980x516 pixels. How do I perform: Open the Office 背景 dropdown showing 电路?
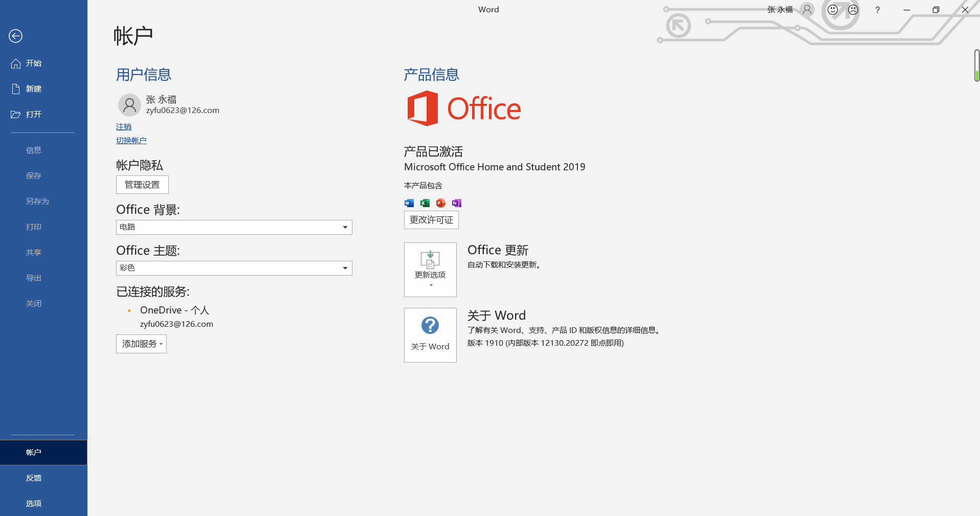tap(234, 227)
